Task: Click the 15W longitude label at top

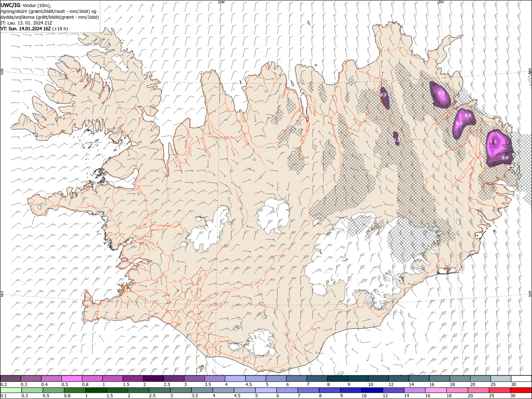Action: tap(440, 2)
